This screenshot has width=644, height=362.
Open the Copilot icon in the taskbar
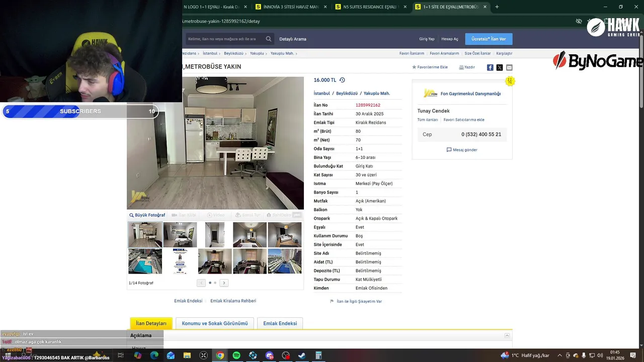pos(137,355)
